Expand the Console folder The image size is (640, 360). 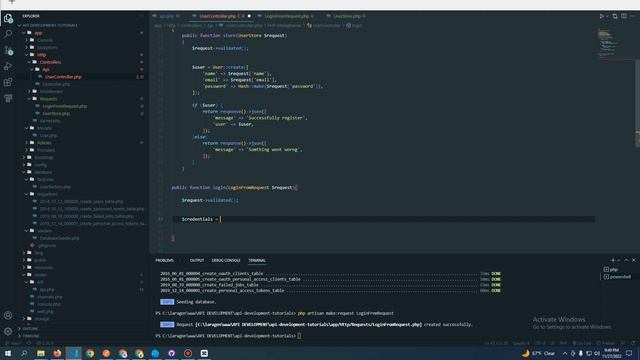pos(45,40)
